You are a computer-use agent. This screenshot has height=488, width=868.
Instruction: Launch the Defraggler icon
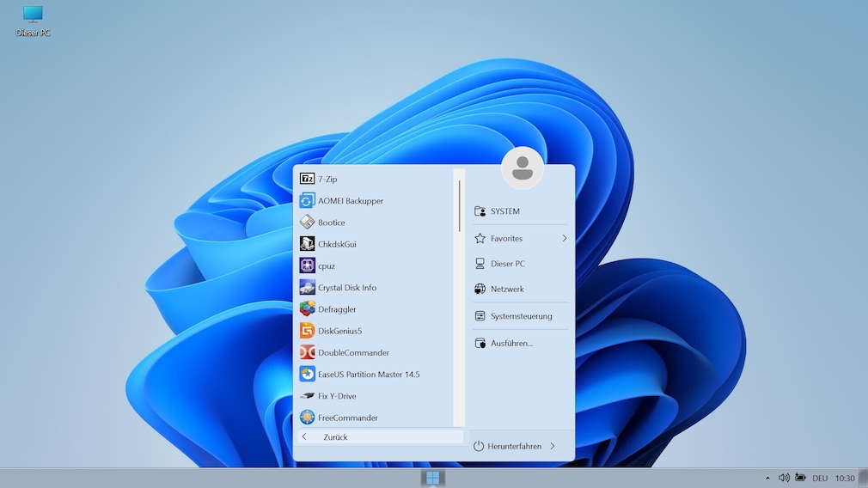click(x=308, y=309)
